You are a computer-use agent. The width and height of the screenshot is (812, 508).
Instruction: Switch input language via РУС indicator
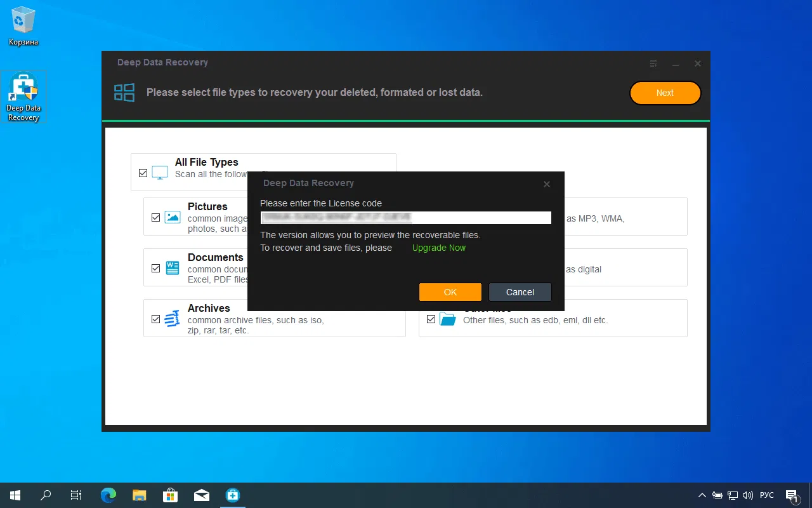point(767,495)
